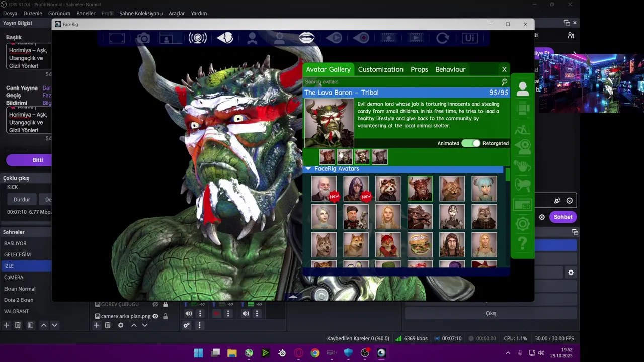This screenshot has width=644, height=362.
Task: Collapse the FaceRig Avatars section
Action: 308,169
